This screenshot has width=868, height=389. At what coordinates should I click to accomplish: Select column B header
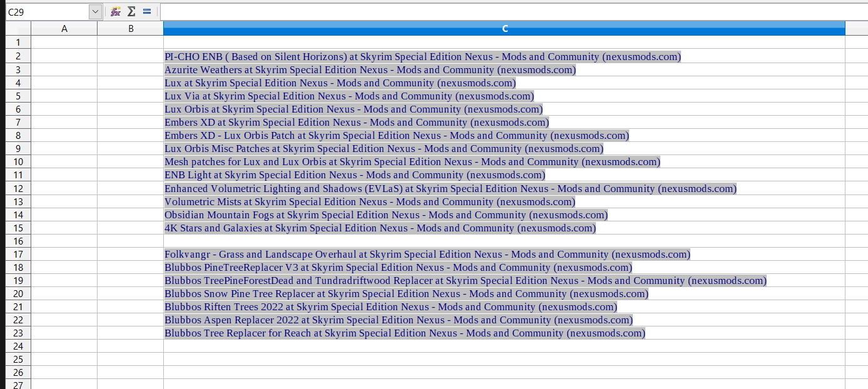131,29
